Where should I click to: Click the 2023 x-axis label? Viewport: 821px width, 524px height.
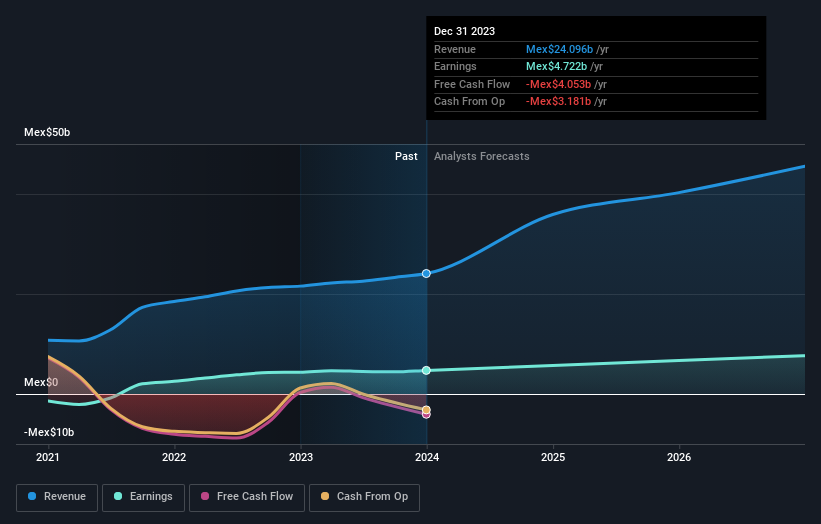[301, 458]
